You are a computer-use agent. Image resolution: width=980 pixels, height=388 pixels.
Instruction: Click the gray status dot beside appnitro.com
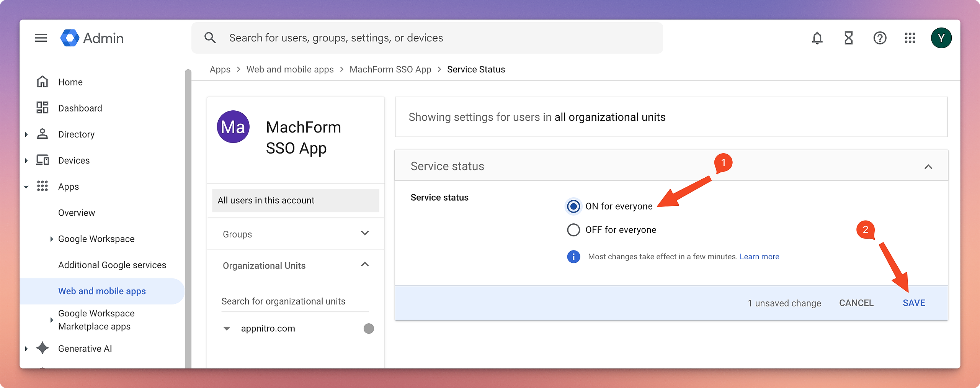click(x=368, y=329)
